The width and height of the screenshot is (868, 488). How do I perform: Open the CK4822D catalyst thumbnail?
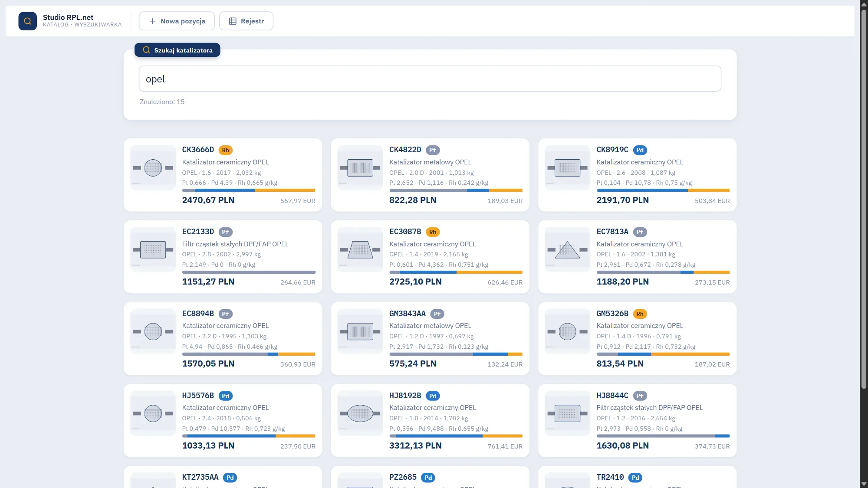click(x=360, y=167)
